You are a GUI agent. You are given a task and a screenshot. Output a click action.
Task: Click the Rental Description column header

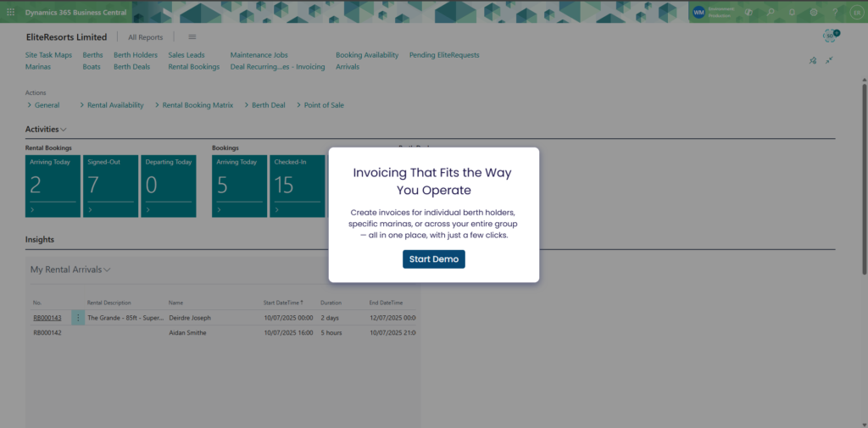(109, 303)
